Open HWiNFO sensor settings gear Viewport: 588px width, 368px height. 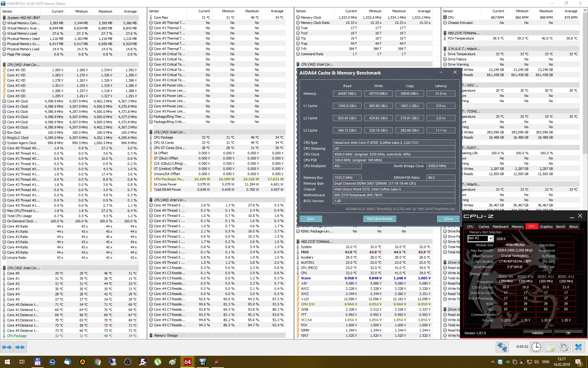coord(564,347)
